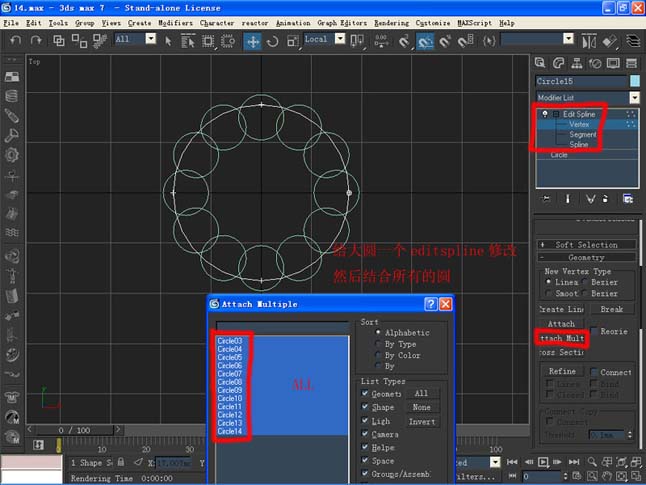The width and height of the screenshot is (646, 485).
Task: Click the Invert button in List Types
Action: [421, 421]
